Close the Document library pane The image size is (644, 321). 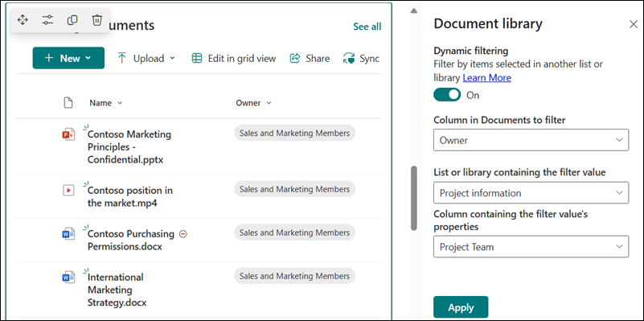click(634, 24)
